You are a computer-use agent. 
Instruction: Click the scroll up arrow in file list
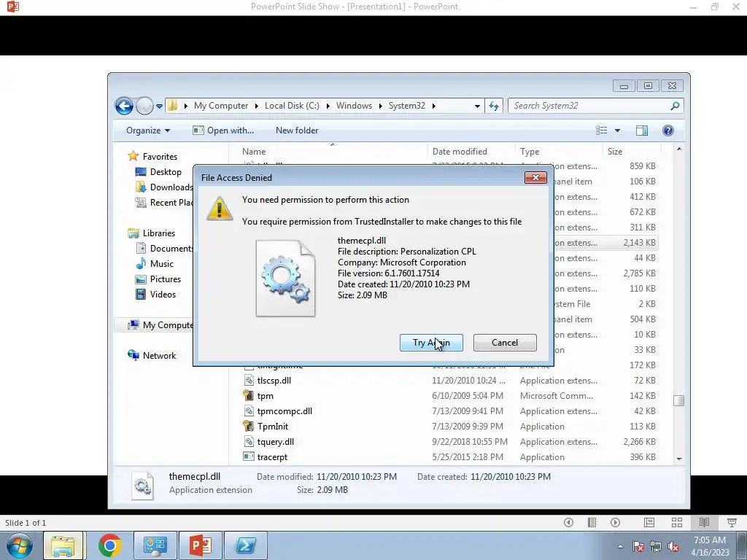[679, 149]
